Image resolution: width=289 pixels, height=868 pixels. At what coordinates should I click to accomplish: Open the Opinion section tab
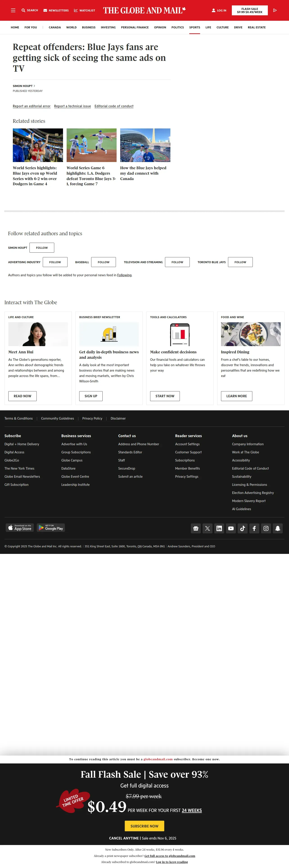(160, 27)
